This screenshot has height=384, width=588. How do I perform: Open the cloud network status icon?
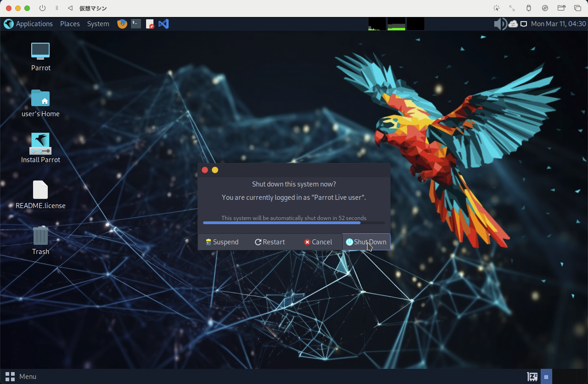(513, 24)
